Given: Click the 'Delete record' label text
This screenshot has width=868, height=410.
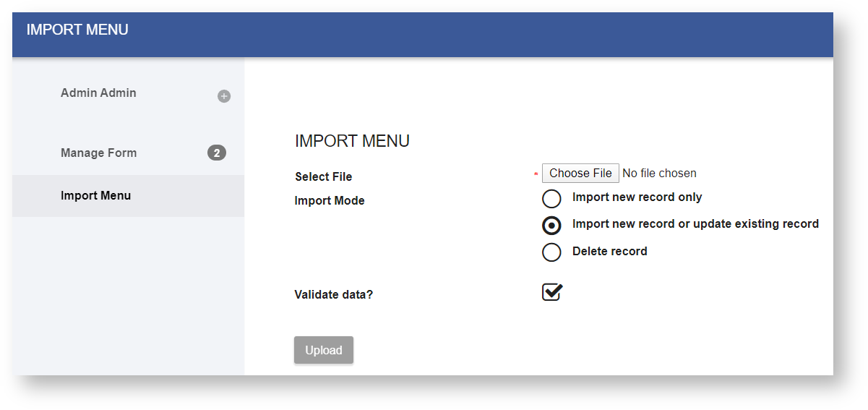Looking at the screenshot, I should pos(609,252).
